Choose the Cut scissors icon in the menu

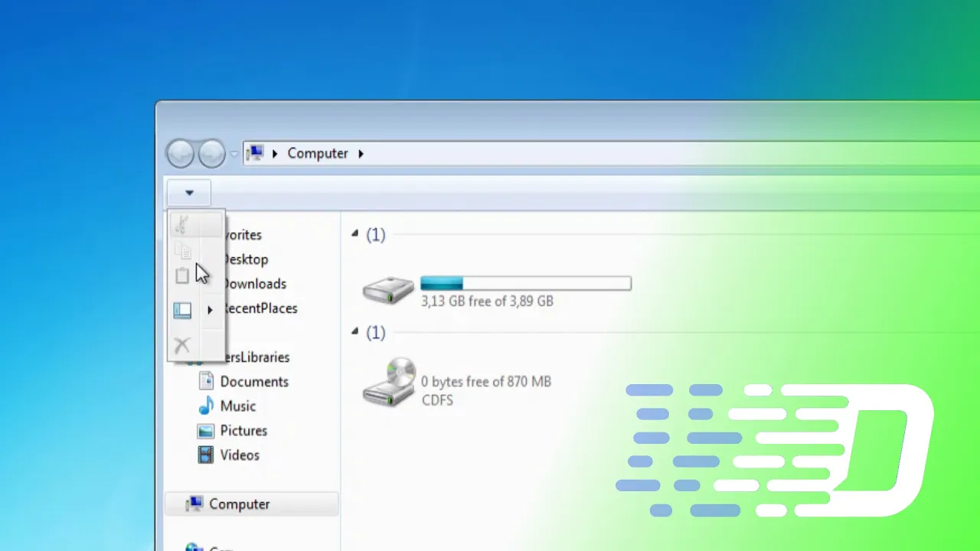(x=182, y=224)
